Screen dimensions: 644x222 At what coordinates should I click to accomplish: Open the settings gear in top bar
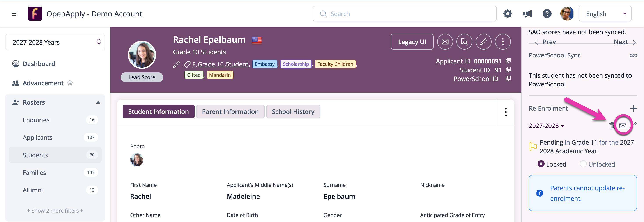coord(508,14)
